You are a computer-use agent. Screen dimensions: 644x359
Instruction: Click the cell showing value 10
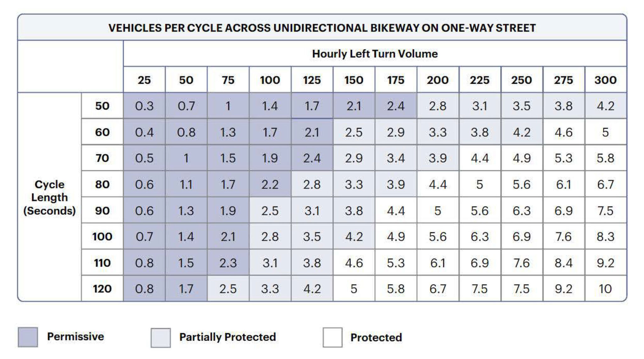click(x=605, y=289)
